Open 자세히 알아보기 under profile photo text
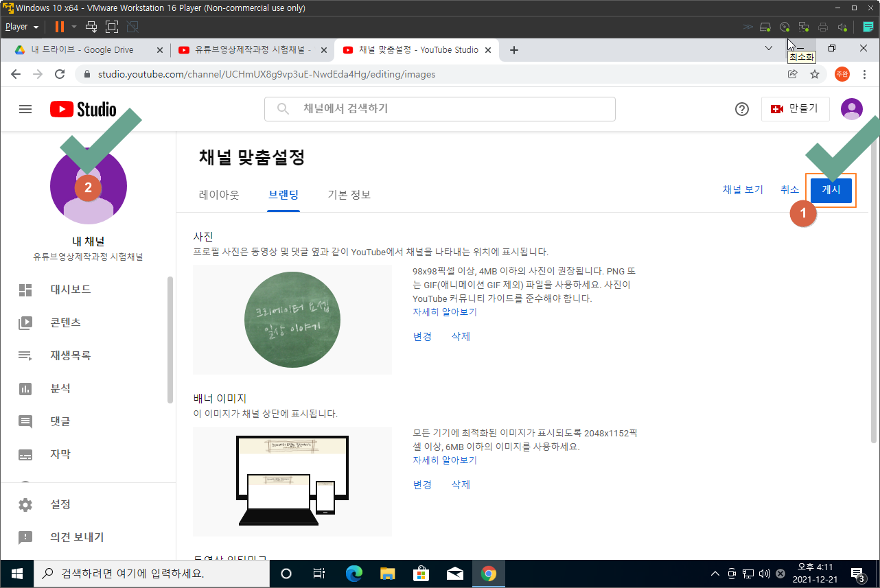 (x=445, y=312)
